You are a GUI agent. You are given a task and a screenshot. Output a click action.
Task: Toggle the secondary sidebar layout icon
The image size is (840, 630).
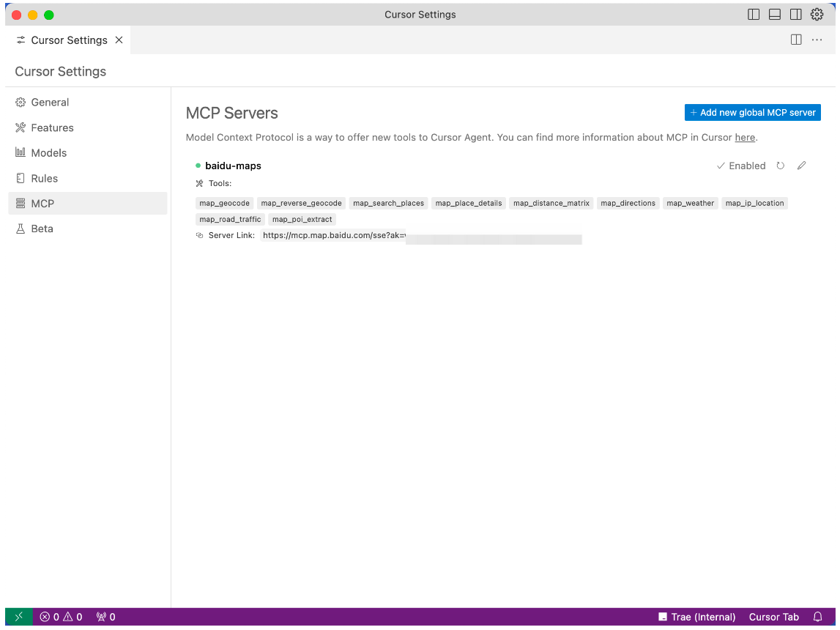pos(795,15)
